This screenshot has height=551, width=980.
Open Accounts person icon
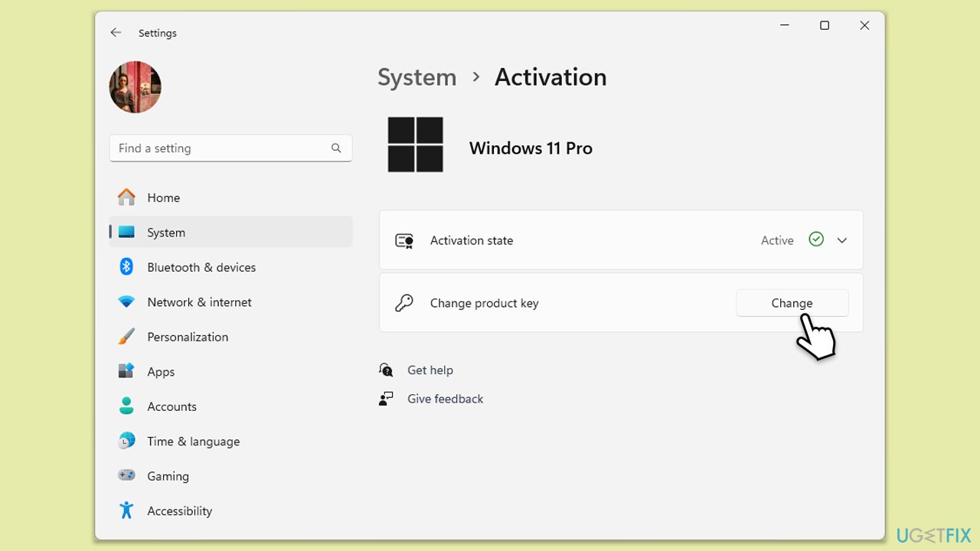pyautogui.click(x=126, y=406)
